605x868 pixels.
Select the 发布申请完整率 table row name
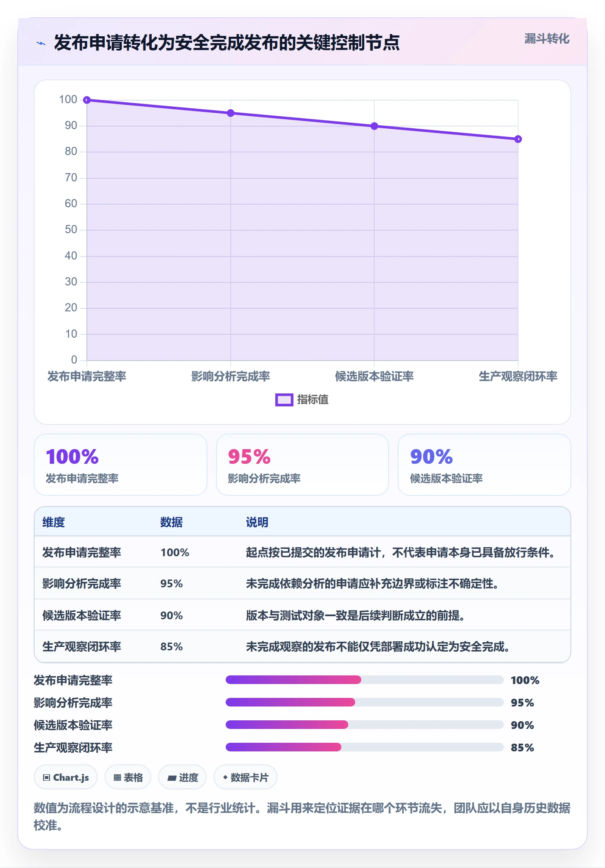(x=82, y=552)
